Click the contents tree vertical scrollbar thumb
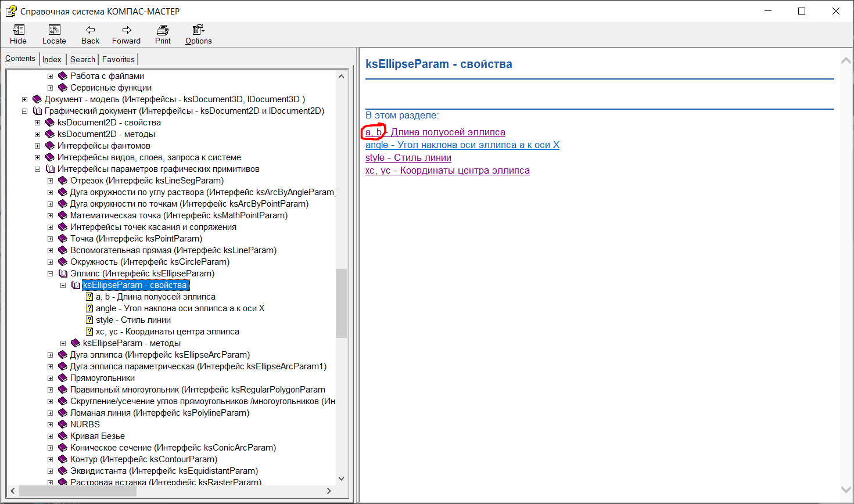Image resolution: width=854 pixels, height=504 pixels. pyautogui.click(x=341, y=303)
